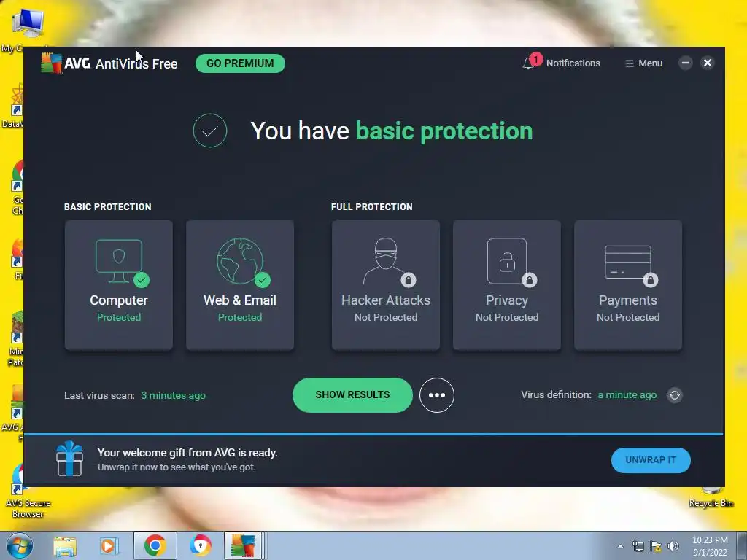This screenshot has height=560, width=747.
Task: Open File Explorer from the taskbar
Action: point(65,545)
